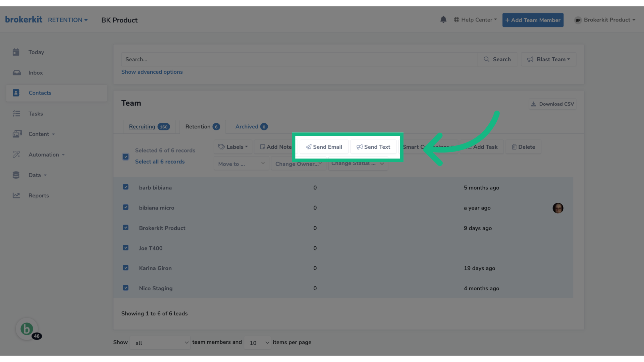644x362 pixels.
Task: Click Add Team Member button
Action: [x=533, y=20]
